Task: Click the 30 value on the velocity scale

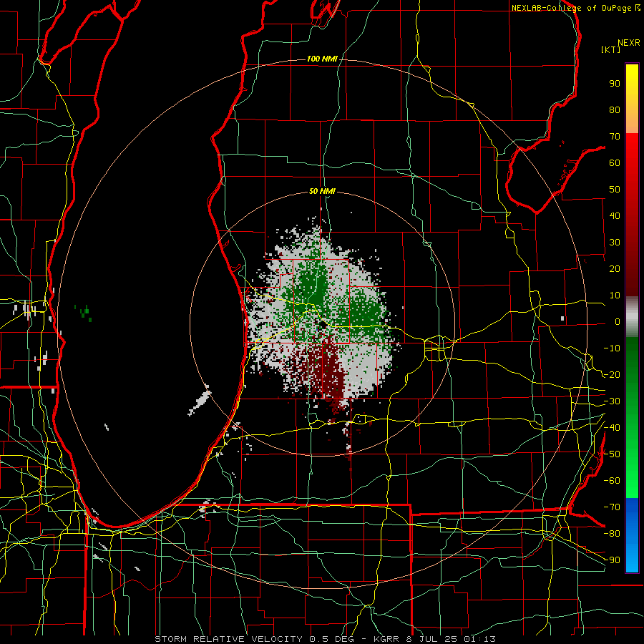Action: pos(615,243)
